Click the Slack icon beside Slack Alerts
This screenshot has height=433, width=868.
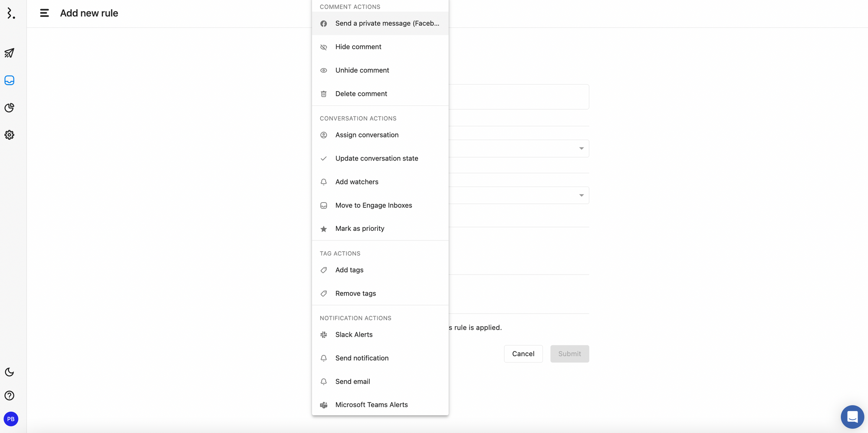point(323,335)
